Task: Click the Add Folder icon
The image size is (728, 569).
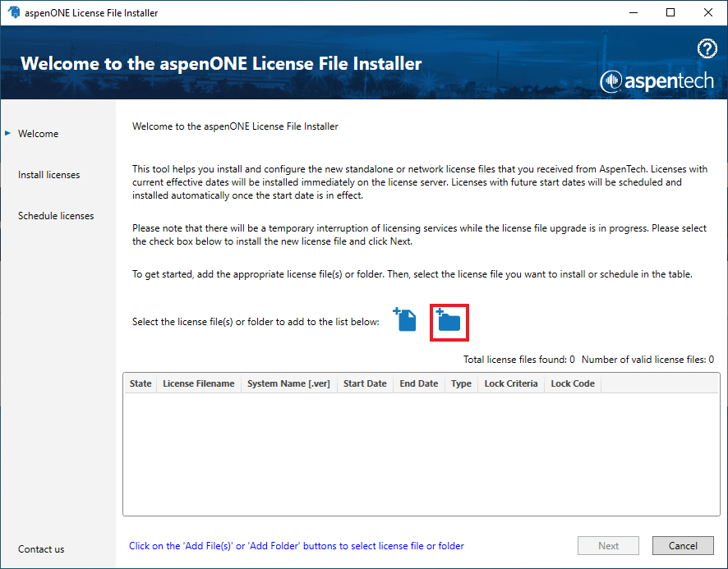Action: 449,320
